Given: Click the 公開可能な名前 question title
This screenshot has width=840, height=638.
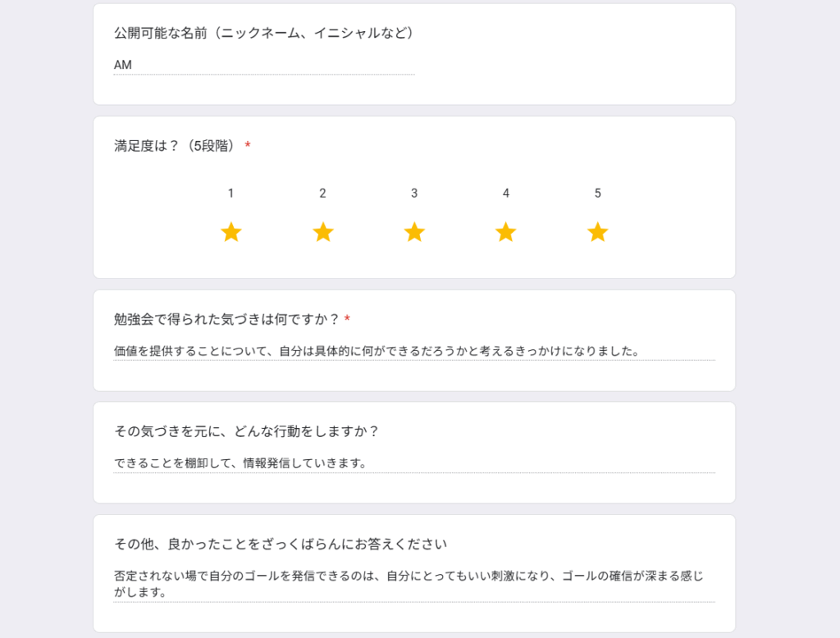Looking at the screenshot, I should [x=263, y=34].
